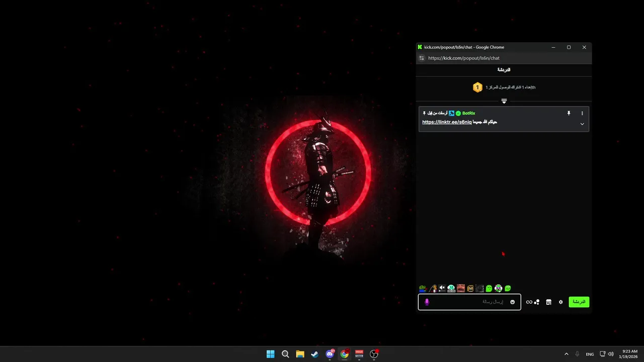This screenshot has height=362, width=644.
Task: Click the blue moderator badge near BotRix
Action: click(452, 113)
